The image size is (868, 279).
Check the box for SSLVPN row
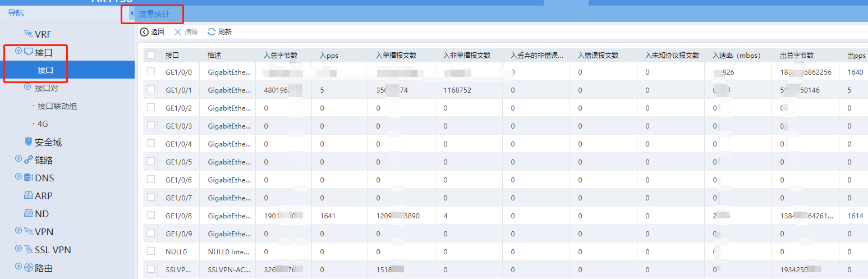(151, 269)
